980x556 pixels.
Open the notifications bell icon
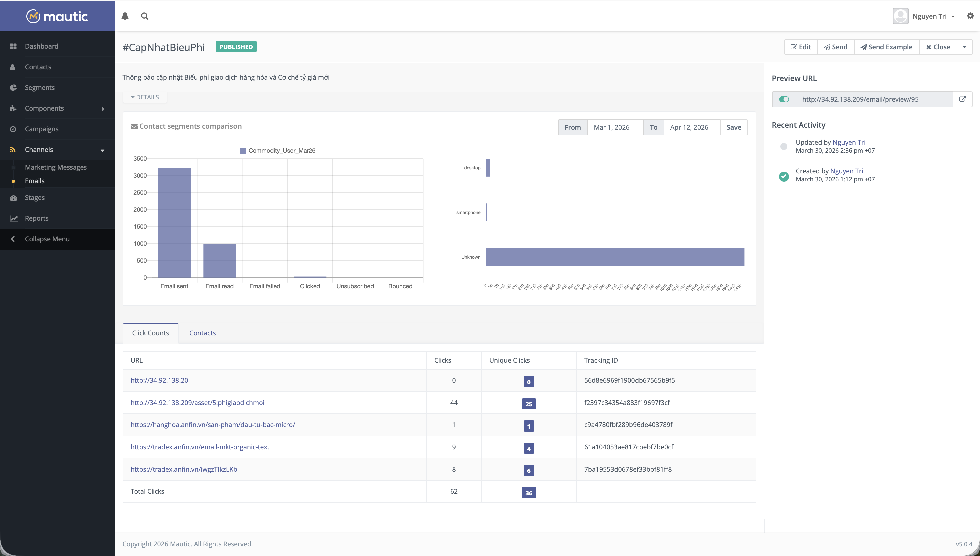(x=125, y=16)
